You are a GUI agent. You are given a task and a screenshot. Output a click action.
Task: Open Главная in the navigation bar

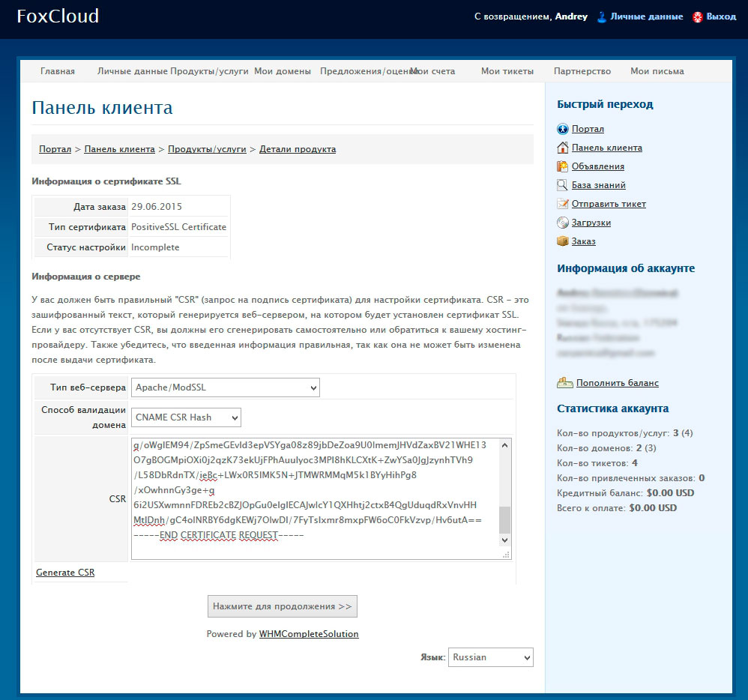point(58,71)
